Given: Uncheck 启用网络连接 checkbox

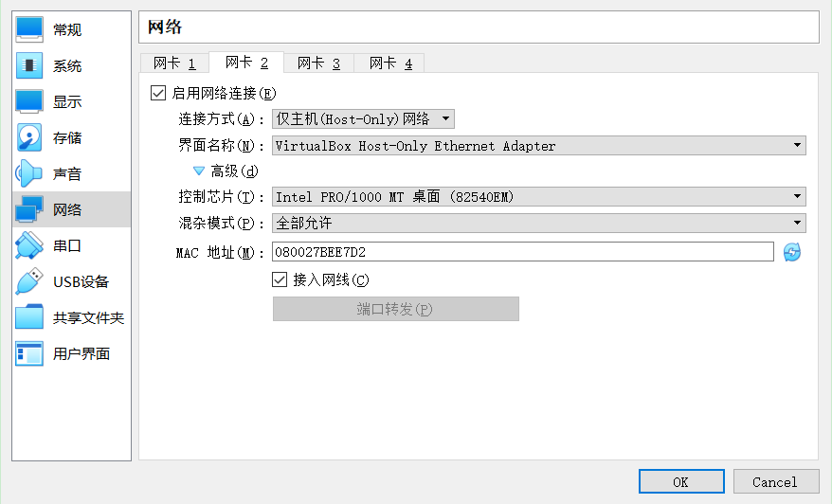Looking at the screenshot, I should pyautogui.click(x=158, y=93).
